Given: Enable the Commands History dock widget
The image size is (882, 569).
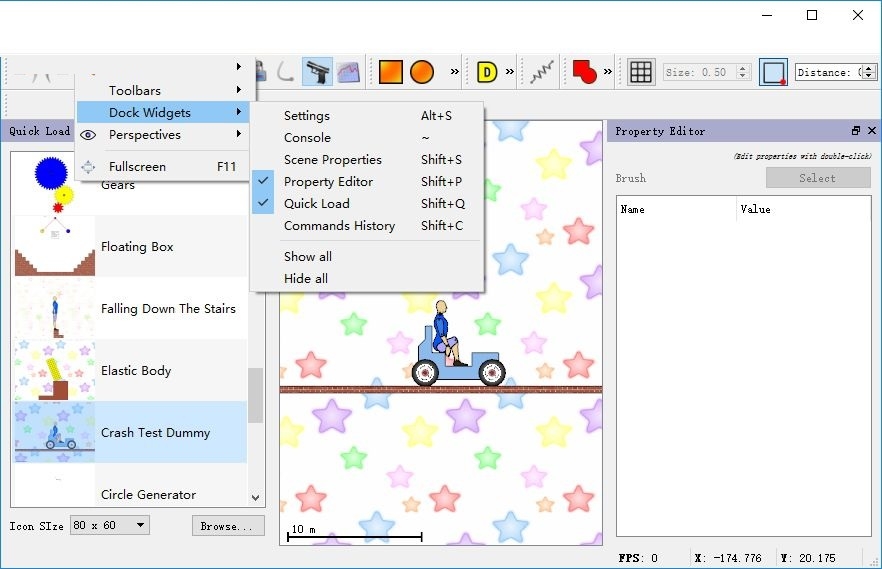Looking at the screenshot, I should pos(339,226).
